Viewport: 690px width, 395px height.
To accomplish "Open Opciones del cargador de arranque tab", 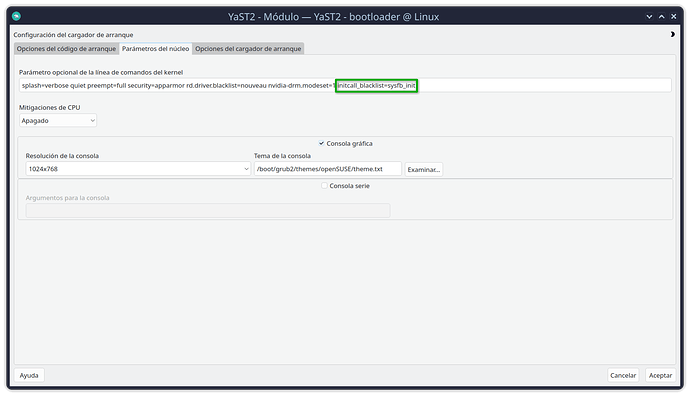I will (248, 49).
